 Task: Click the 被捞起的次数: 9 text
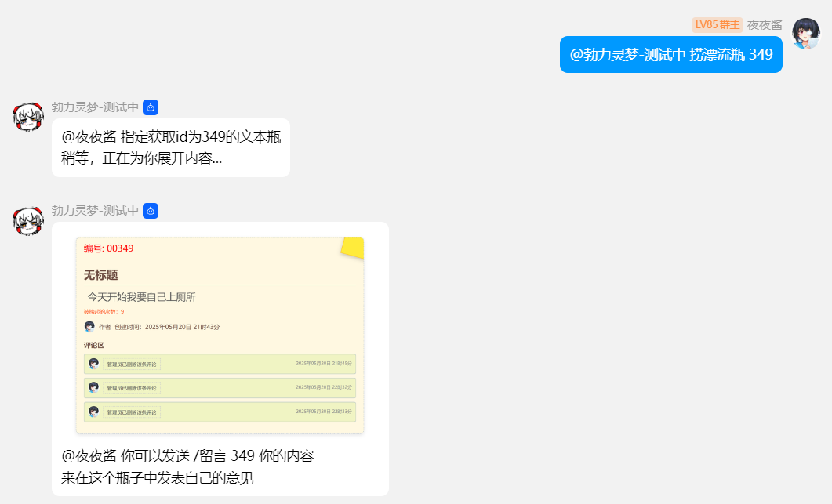(x=104, y=312)
